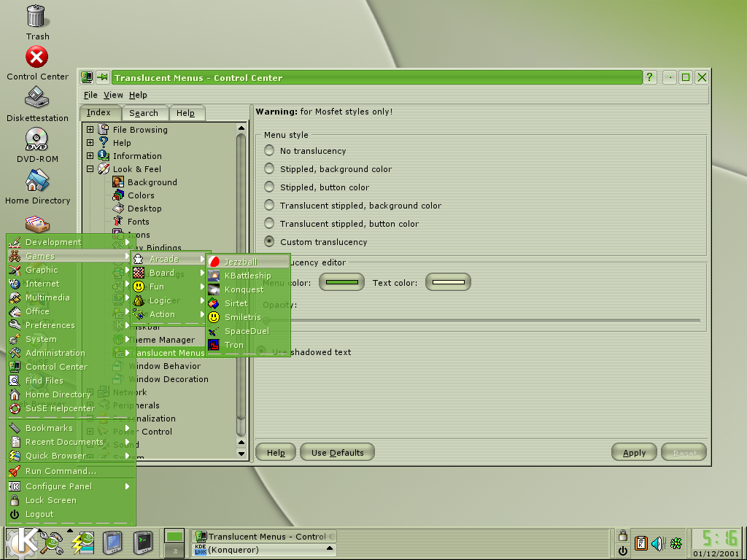Click the titlebar question mark help icon
This screenshot has width=747, height=560.
tap(650, 77)
